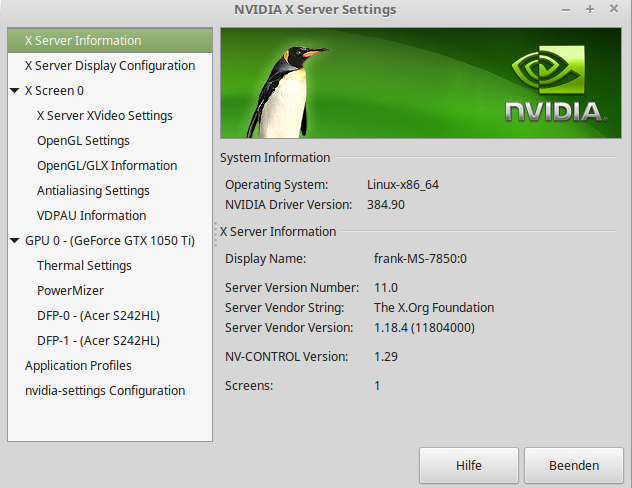Click the Server Version Number label
Screen dimensions: 632x488
click(x=292, y=288)
